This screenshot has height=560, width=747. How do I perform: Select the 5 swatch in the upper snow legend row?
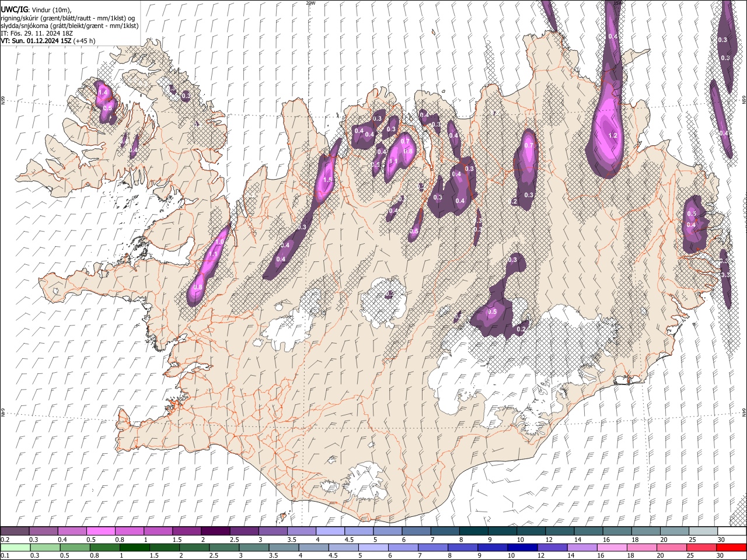click(387, 531)
